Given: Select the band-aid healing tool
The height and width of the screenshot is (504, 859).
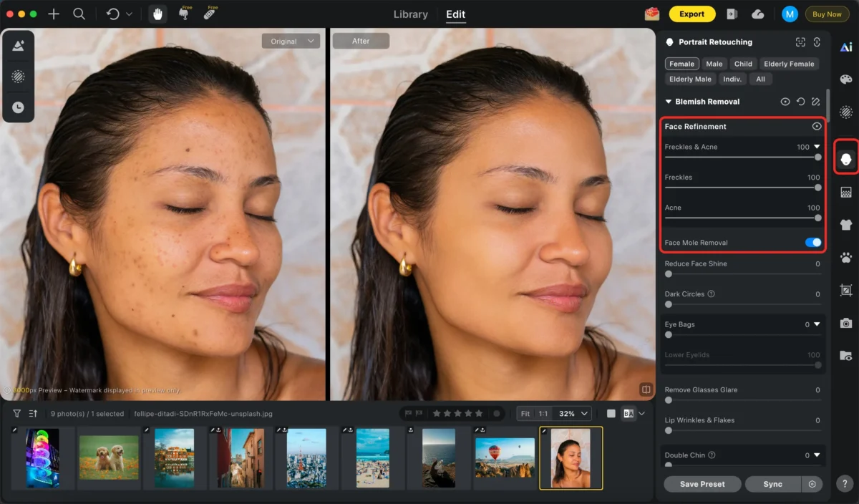Looking at the screenshot, I should point(210,14).
